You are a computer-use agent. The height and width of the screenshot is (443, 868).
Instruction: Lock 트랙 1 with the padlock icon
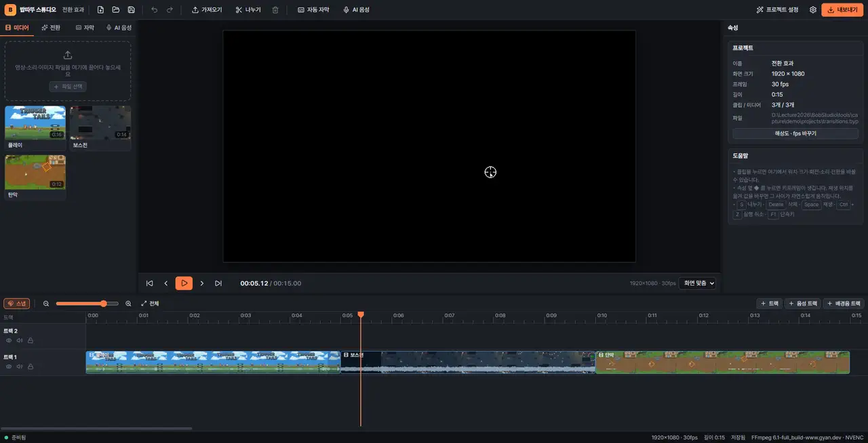tap(31, 366)
